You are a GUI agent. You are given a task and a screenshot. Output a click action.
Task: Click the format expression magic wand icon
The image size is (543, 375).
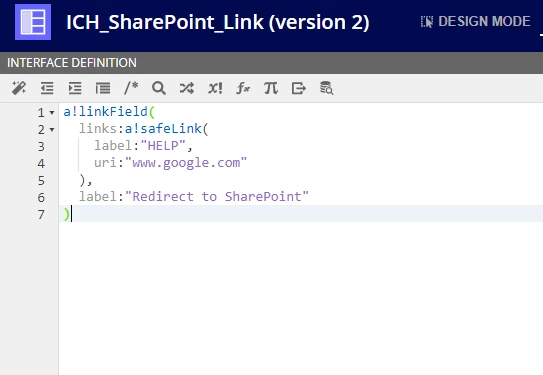point(19,88)
